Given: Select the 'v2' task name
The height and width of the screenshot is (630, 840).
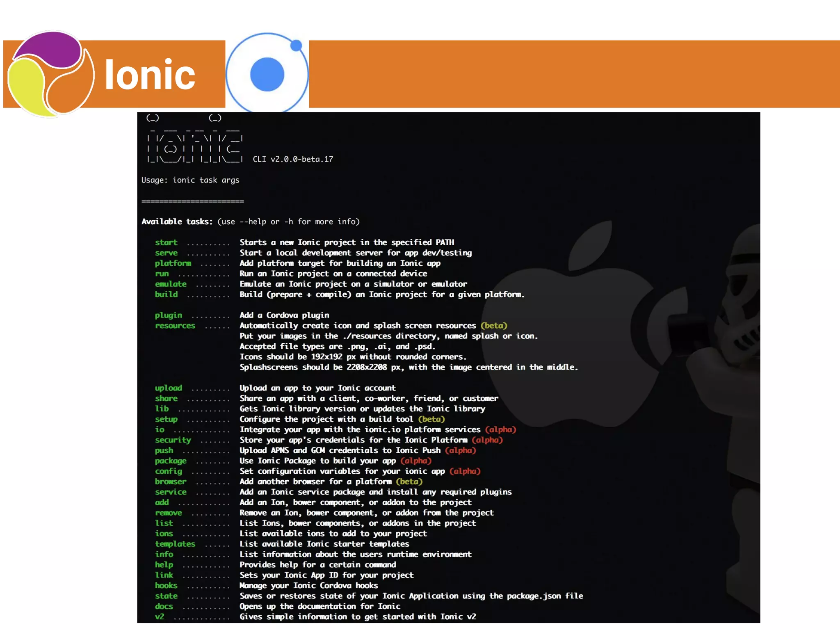Looking at the screenshot, I should pyautogui.click(x=160, y=616).
